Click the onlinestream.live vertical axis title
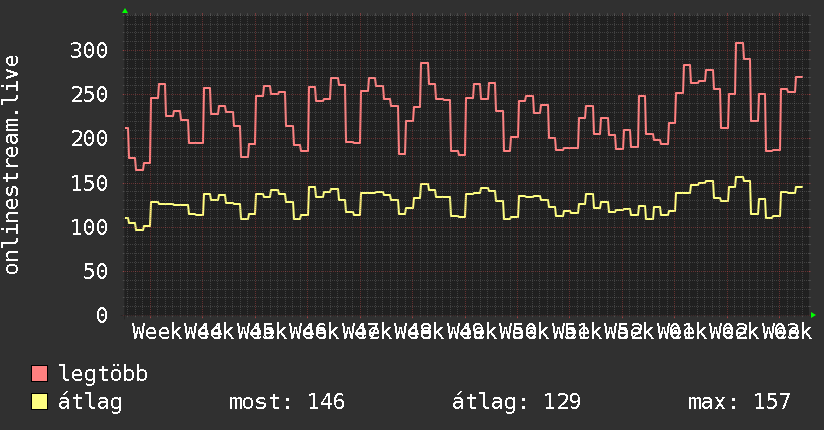Image resolution: width=824 pixels, height=430 pixels. [x=11, y=165]
